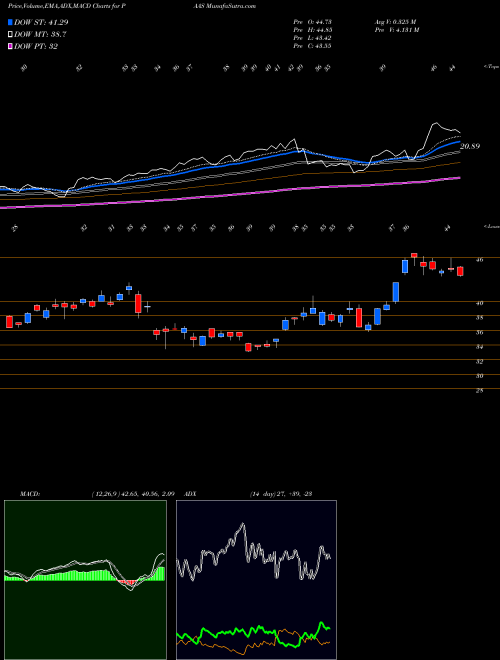Click the magenta DOW PT legend swatch

coord(11,47)
